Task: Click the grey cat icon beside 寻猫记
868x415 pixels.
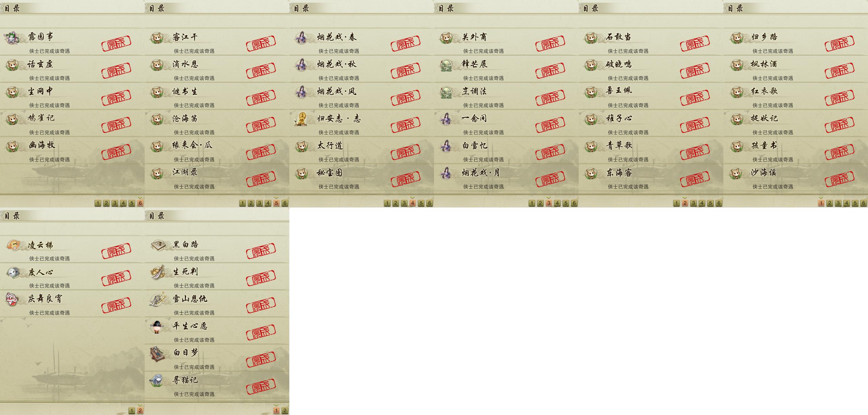Action: coord(157,380)
